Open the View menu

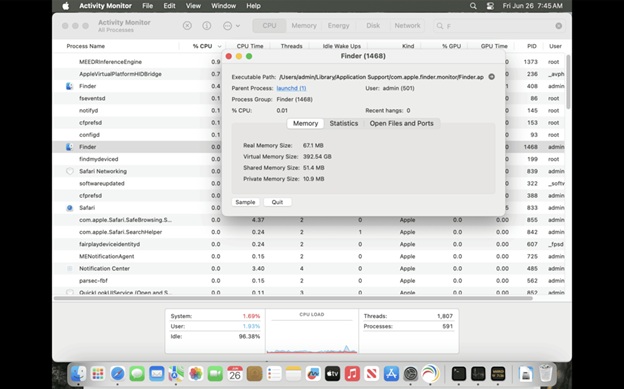(x=193, y=6)
